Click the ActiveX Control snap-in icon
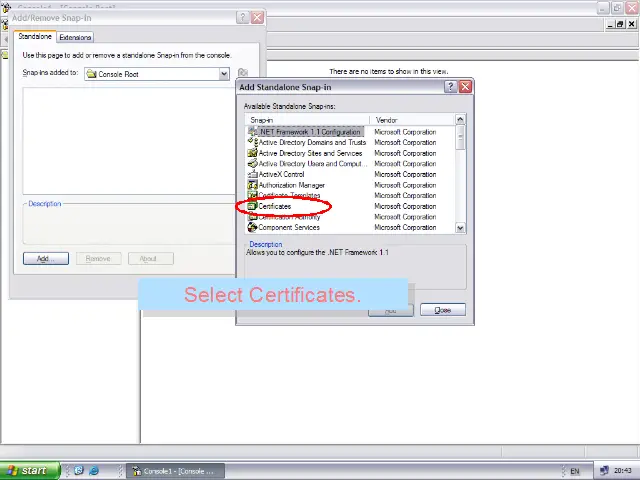This screenshot has height=480, width=640. (x=252, y=174)
